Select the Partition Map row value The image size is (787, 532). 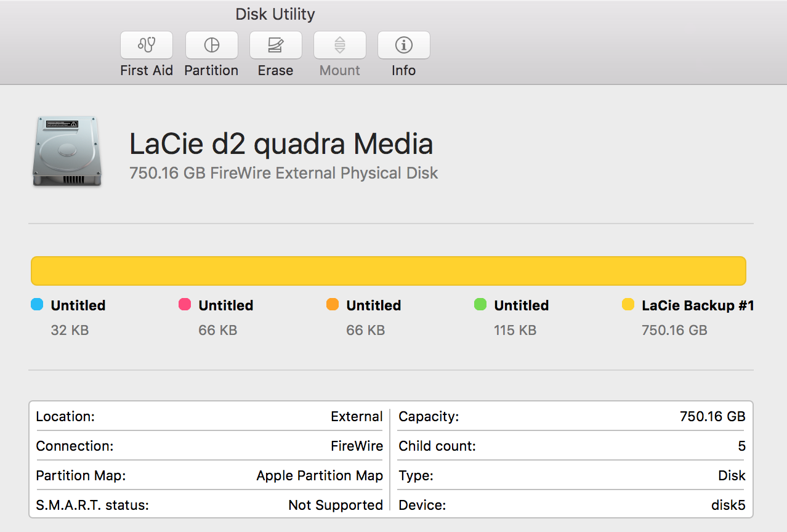[320, 476]
